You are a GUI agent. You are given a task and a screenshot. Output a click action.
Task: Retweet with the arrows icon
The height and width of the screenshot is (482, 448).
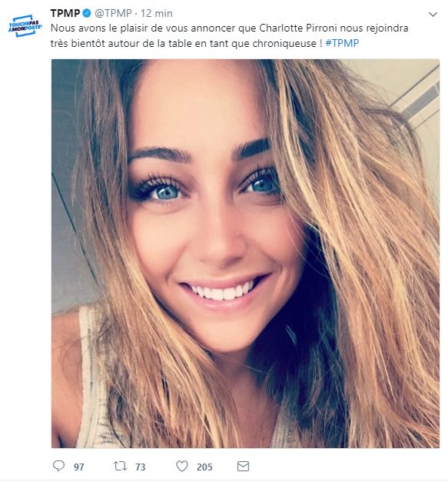[120, 466]
